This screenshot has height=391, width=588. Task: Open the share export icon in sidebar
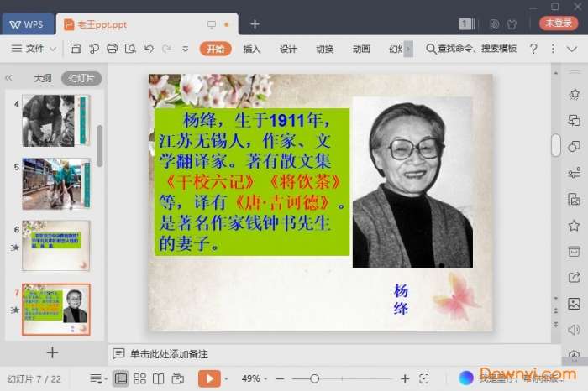[574, 278]
